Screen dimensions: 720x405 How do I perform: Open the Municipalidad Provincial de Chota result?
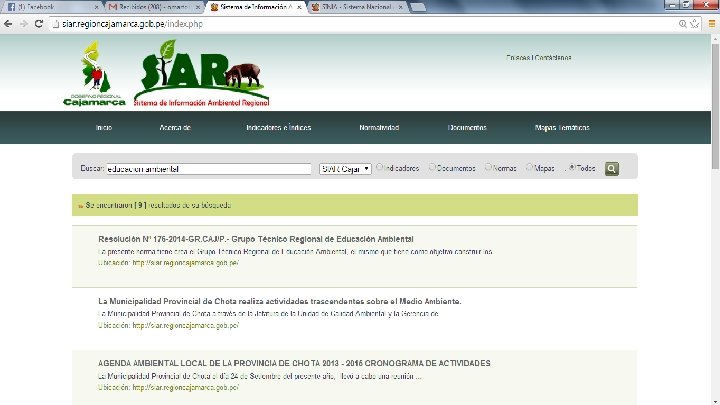point(280,301)
